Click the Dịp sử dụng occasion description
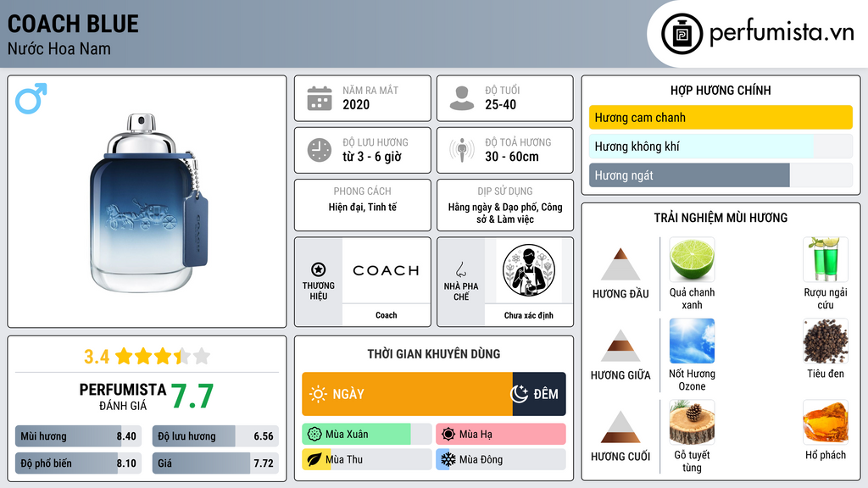Screen dimensions: 868x488 [x=505, y=213]
